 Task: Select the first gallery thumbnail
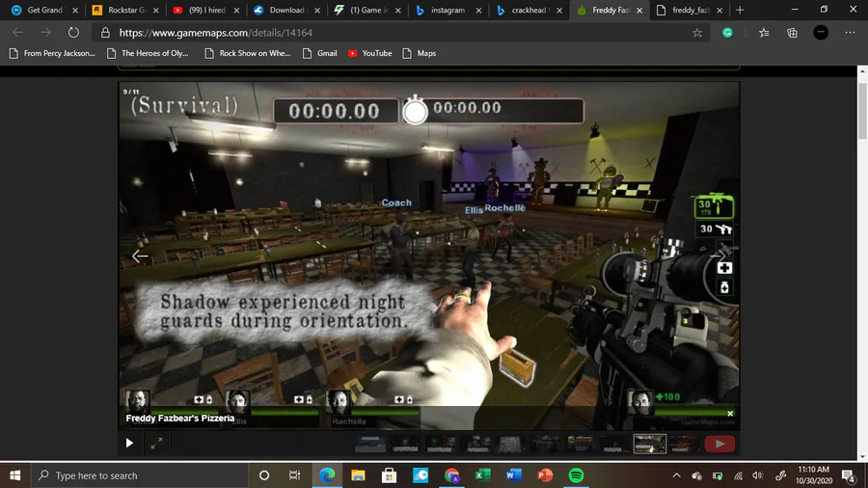(370, 444)
